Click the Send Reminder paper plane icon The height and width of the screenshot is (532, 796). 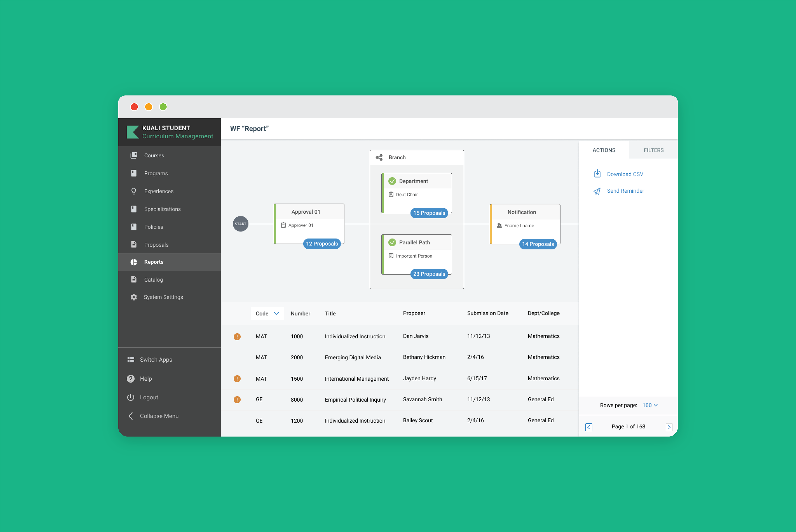pos(597,191)
